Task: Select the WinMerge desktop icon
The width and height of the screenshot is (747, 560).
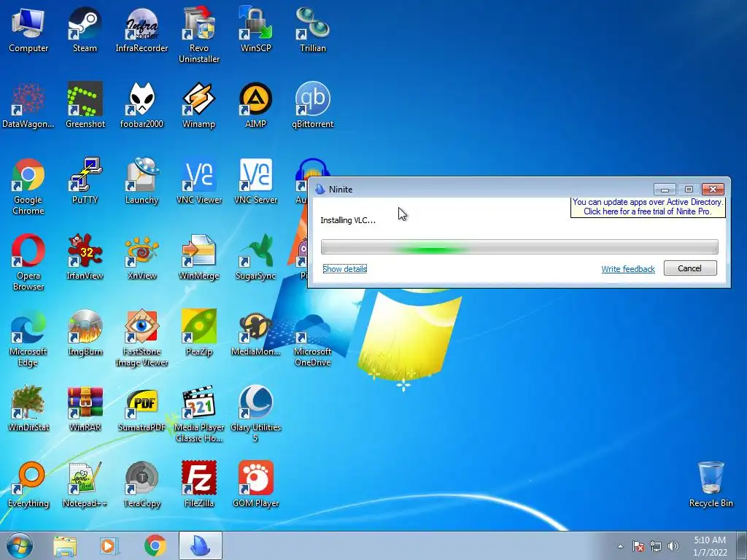Action: tap(198, 257)
